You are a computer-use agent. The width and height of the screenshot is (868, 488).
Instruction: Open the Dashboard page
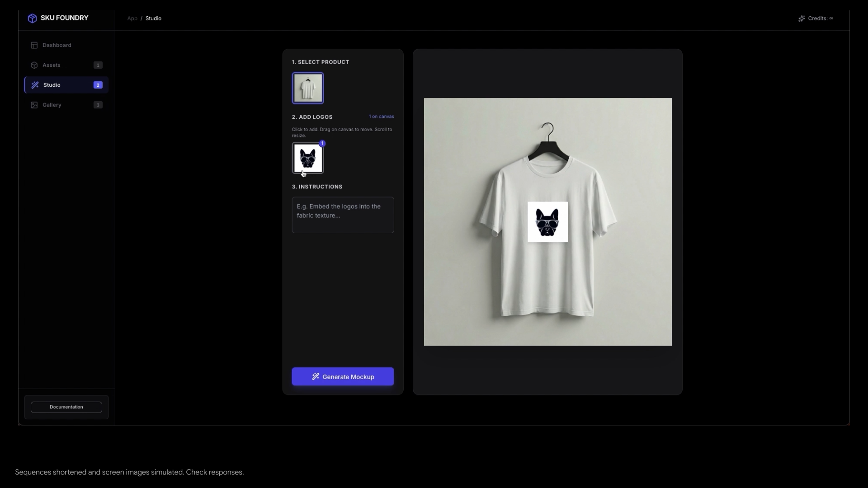(x=57, y=45)
